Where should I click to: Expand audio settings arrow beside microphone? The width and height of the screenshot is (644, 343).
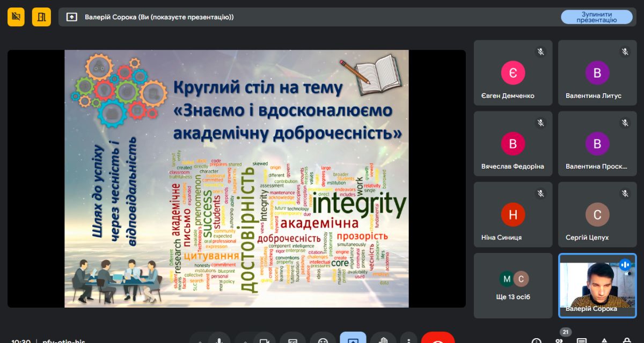point(200,340)
